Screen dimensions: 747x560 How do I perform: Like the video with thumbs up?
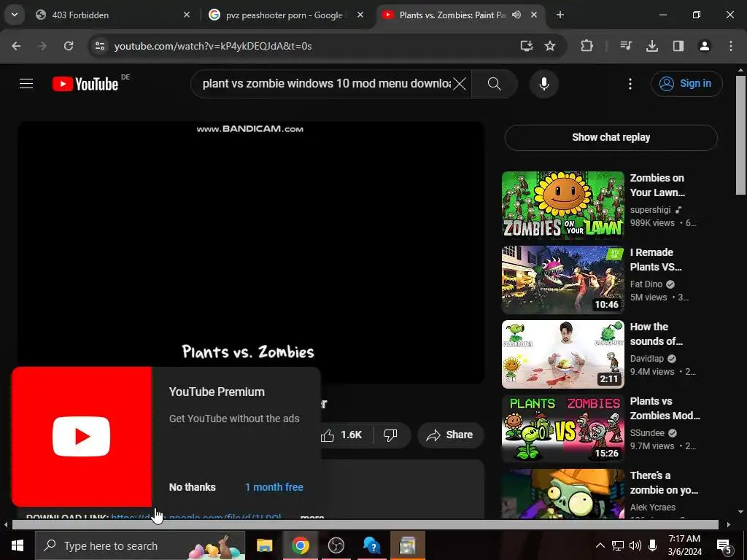point(341,435)
